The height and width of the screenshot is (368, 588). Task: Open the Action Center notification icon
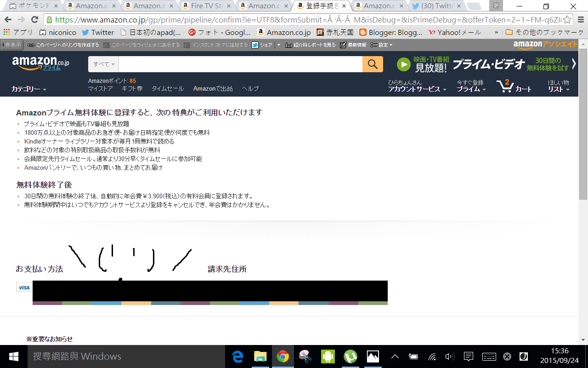click(469, 356)
